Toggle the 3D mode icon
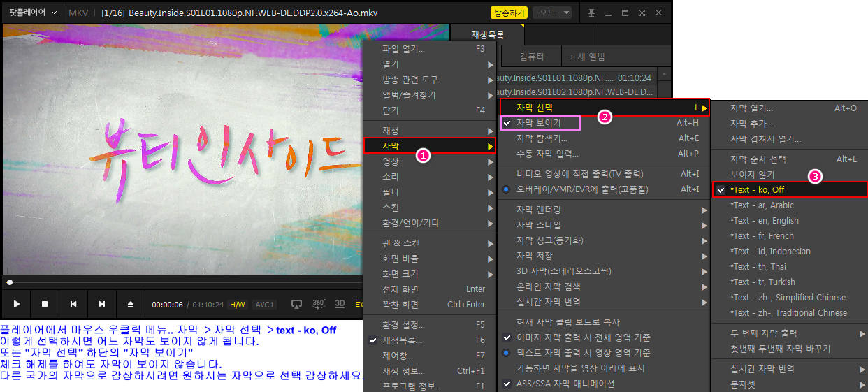868x392 pixels. [340, 304]
